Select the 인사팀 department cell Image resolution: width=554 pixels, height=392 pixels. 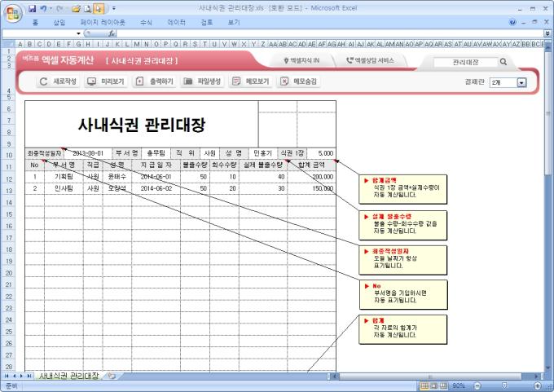[x=64, y=188]
